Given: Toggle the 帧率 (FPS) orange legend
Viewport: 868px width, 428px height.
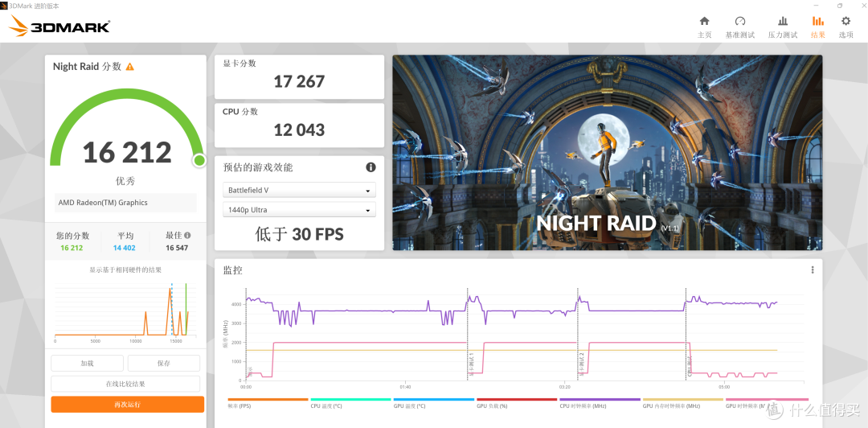Looking at the screenshot, I should tap(268, 402).
